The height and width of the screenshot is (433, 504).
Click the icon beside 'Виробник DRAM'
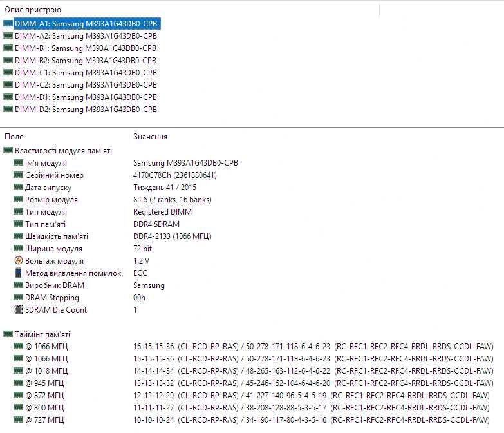18,284
